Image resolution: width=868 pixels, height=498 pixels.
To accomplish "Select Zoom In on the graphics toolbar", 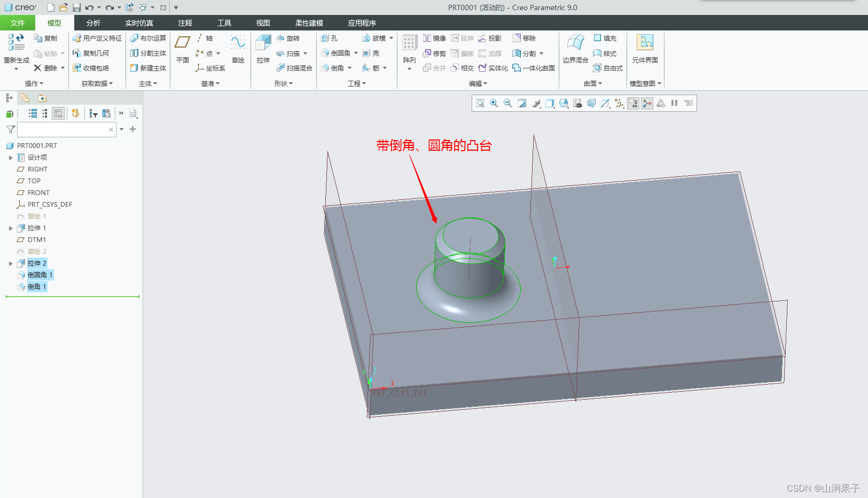I will click(x=493, y=103).
